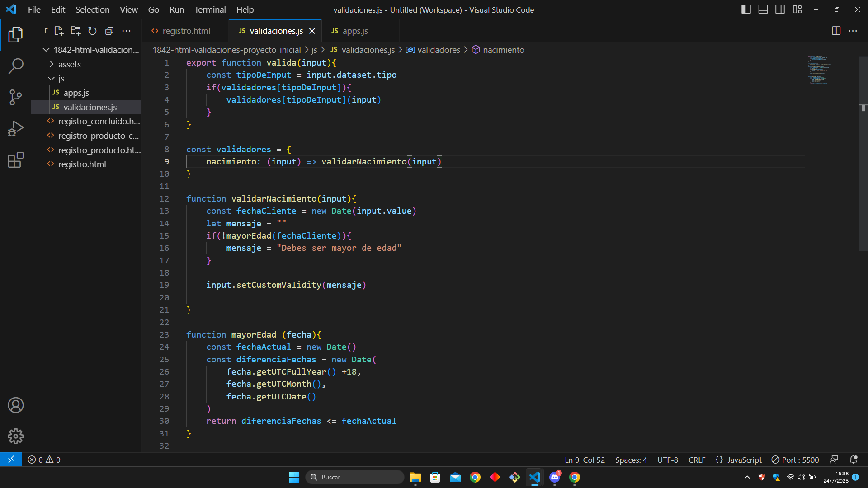
Task: Click the js folder breadcrumb
Action: (314, 50)
